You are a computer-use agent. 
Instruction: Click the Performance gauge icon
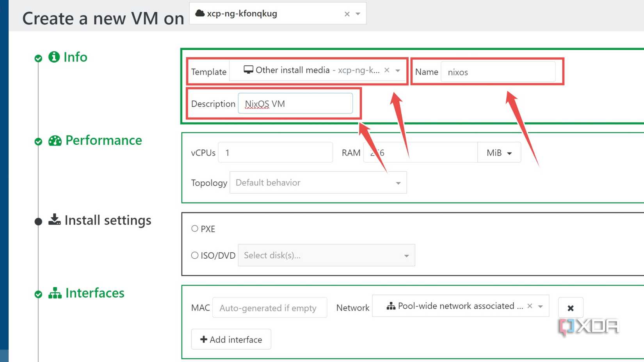(55, 140)
